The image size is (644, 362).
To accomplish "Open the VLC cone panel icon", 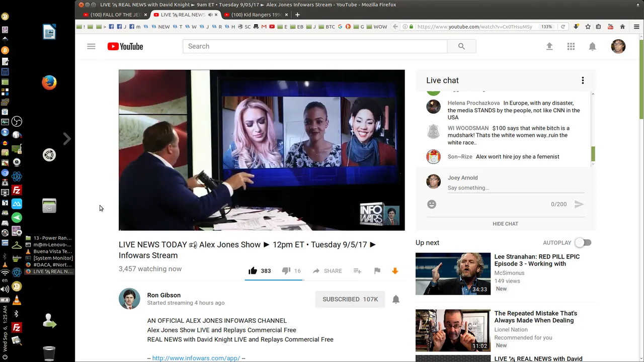I will click(x=17, y=300).
